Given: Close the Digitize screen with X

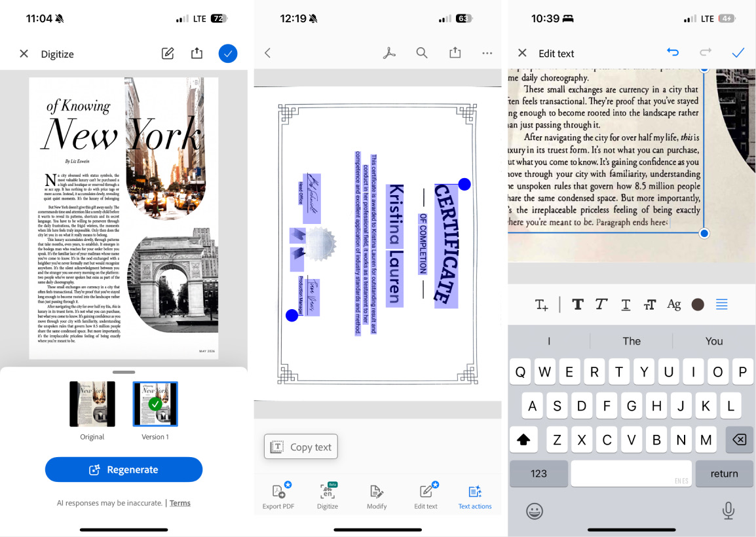Looking at the screenshot, I should [x=24, y=54].
